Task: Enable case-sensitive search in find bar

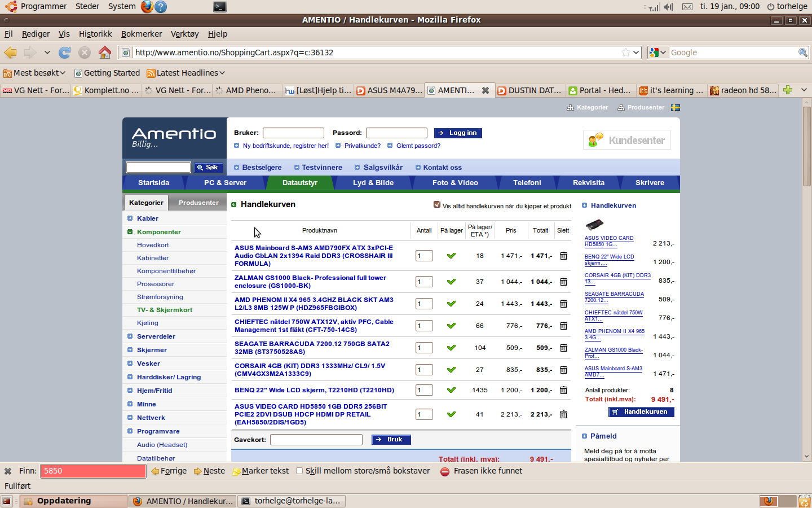Action: [299, 471]
